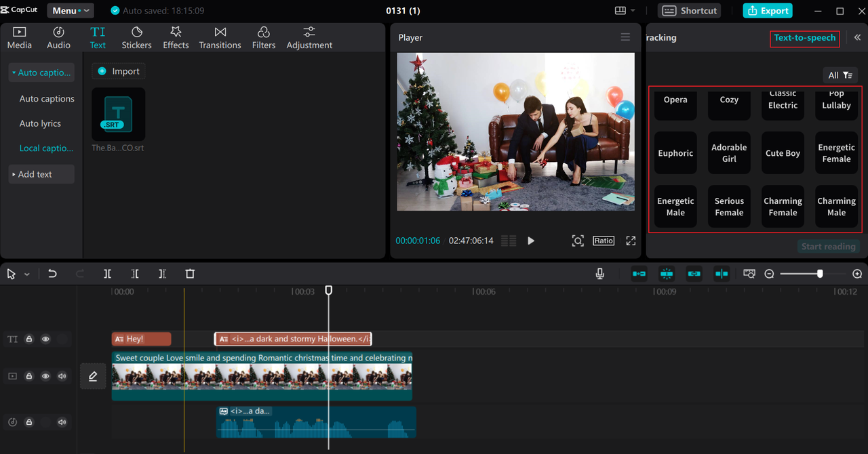The height and width of the screenshot is (454, 868).
Task: Lock the text track
Action: point(29,339)
